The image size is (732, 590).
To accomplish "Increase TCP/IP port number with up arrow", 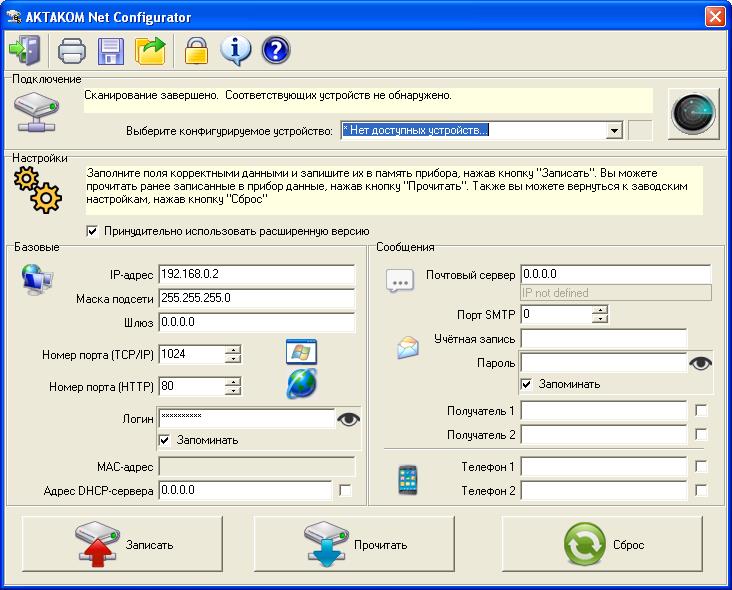I will point(233,349).
